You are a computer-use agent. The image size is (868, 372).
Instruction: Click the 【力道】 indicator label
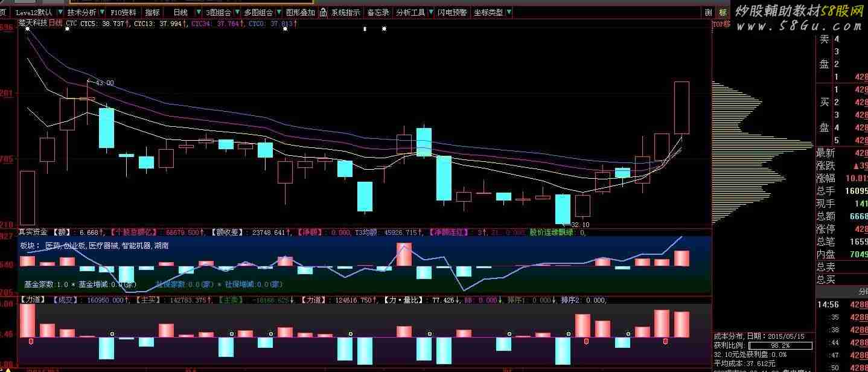[x=33, y=300]
